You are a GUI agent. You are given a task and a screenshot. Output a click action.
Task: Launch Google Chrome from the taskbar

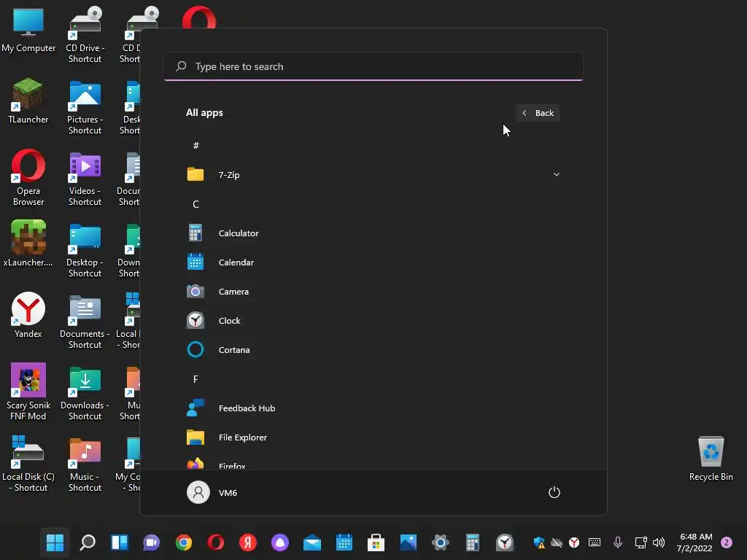pos(183,542)
